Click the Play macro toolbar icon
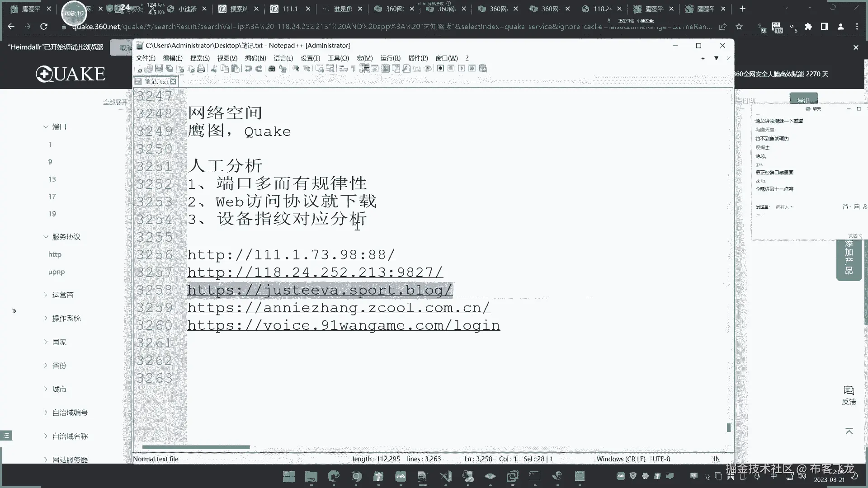 pos(461,69)
